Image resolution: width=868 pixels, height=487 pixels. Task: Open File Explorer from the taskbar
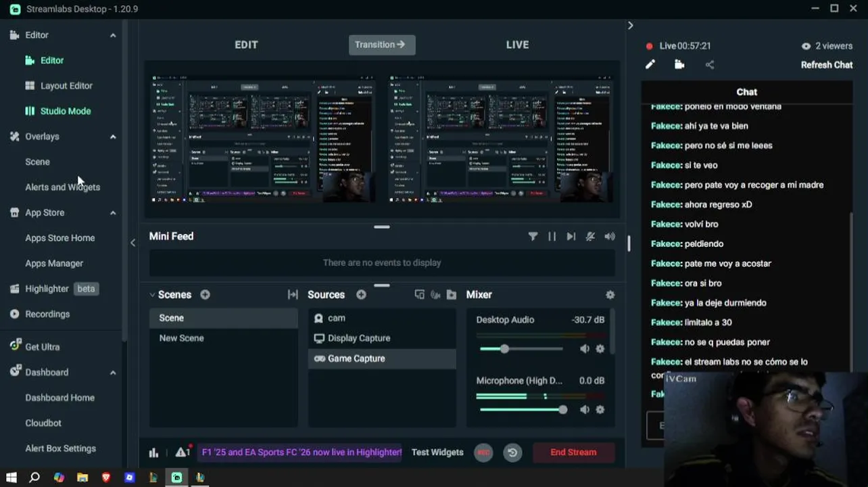[82, 478]
